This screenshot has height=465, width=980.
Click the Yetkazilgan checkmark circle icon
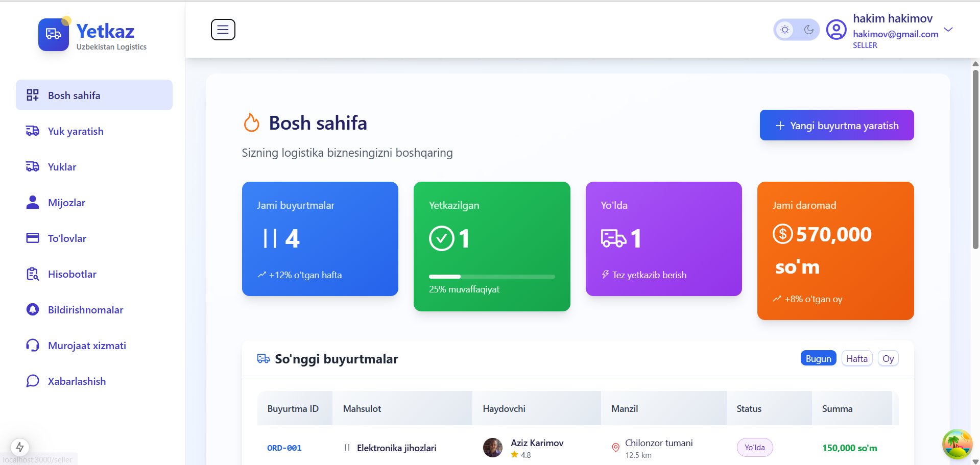(x=442, y=238)
